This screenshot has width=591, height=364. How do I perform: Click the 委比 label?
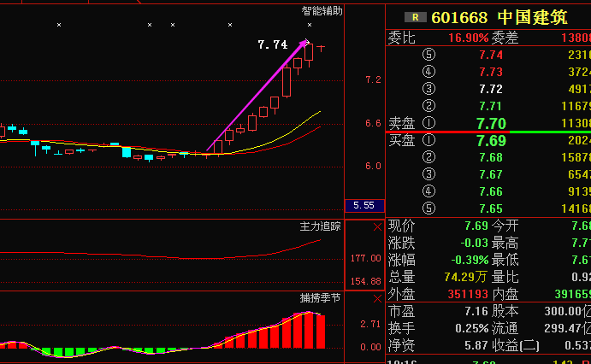point(401,38)
